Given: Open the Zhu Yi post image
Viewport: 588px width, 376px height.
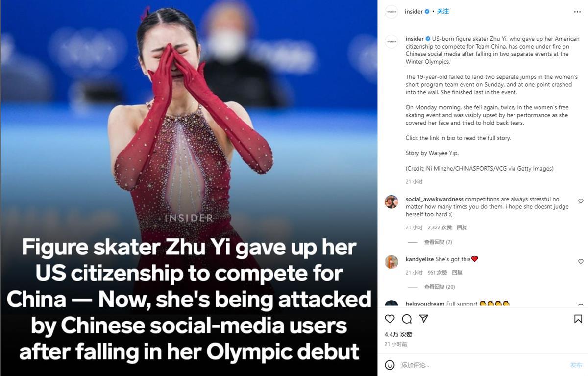Looking at the screenshot, I should pyautogui.click(x=189, y=188).
